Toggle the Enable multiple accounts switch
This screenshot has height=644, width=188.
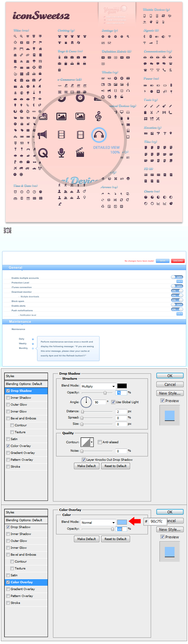pos(177,277)
